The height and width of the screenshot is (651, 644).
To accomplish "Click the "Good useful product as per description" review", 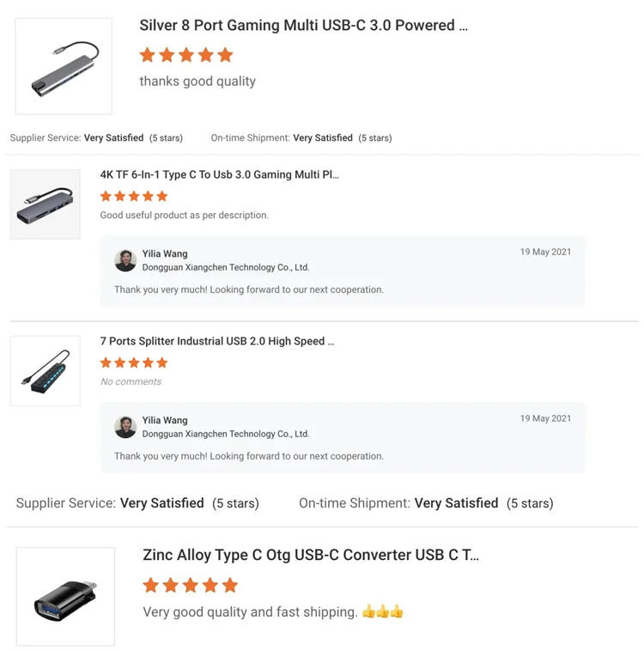I will (185, 216).
